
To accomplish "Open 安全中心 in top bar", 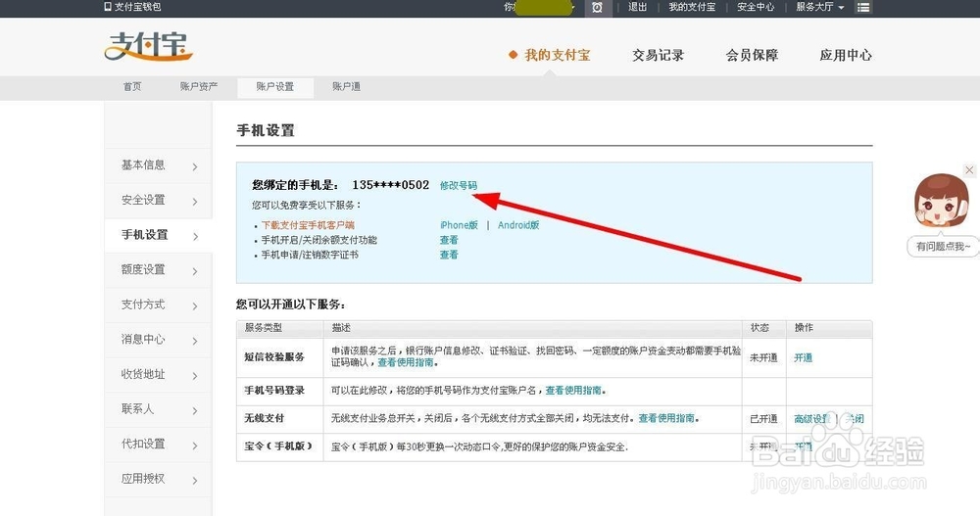I will 756,7.
